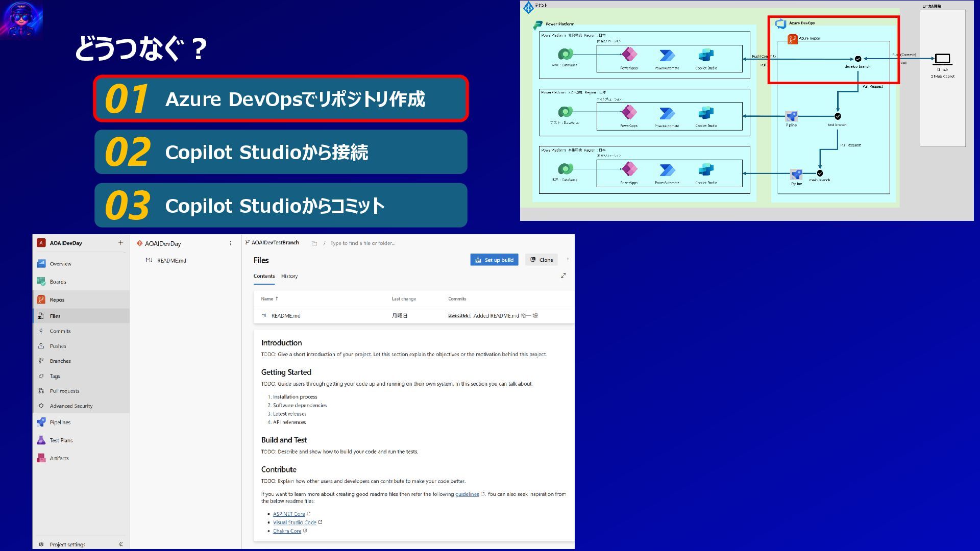Click Dataverse icon in development environment row

tap(565, 54)
